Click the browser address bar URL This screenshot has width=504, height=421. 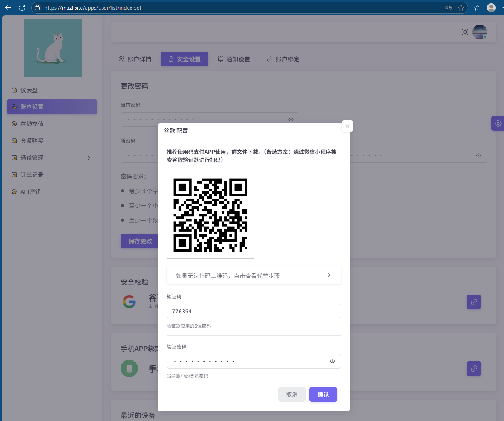point(93,8)
